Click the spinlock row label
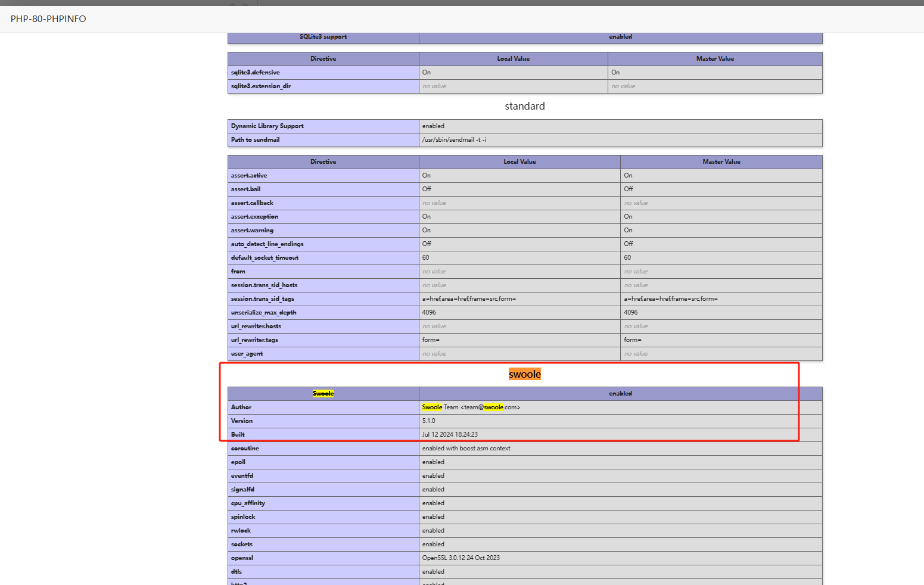924x585 pixels. click(x=243, y=517)
